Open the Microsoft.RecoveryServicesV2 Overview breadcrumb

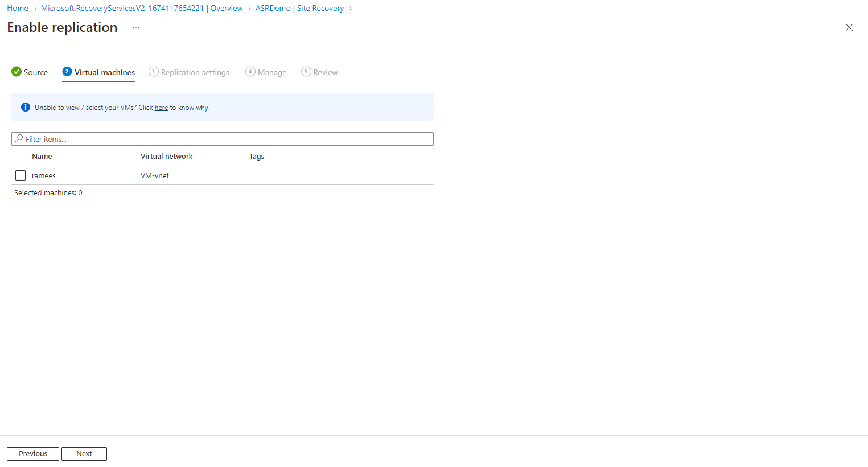[142, 8]
